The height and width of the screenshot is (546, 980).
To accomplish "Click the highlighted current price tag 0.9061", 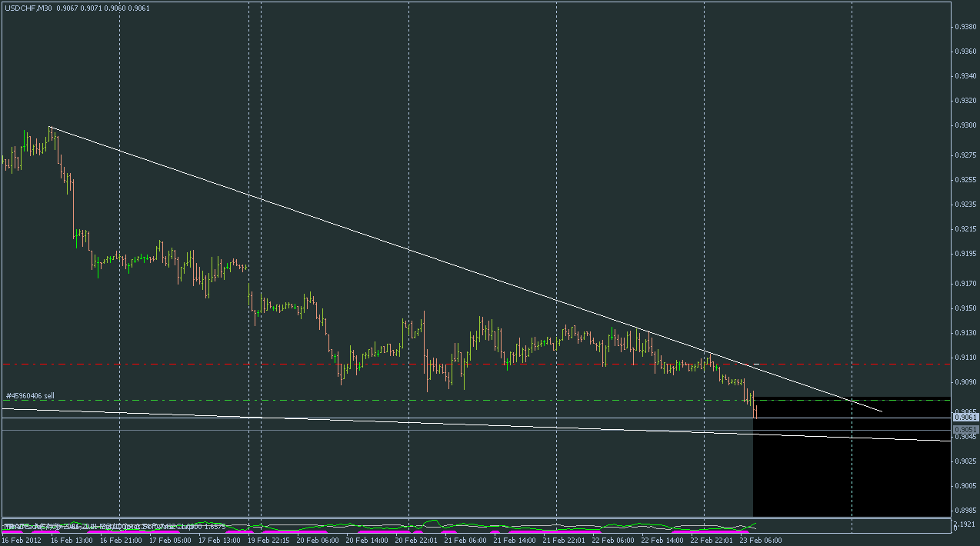I will tap(966, 418).
